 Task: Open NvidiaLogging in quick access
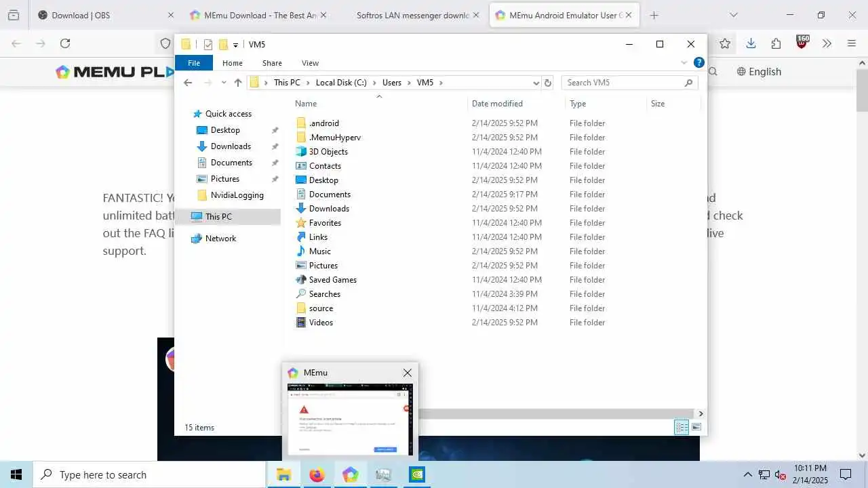coord(237,195)
